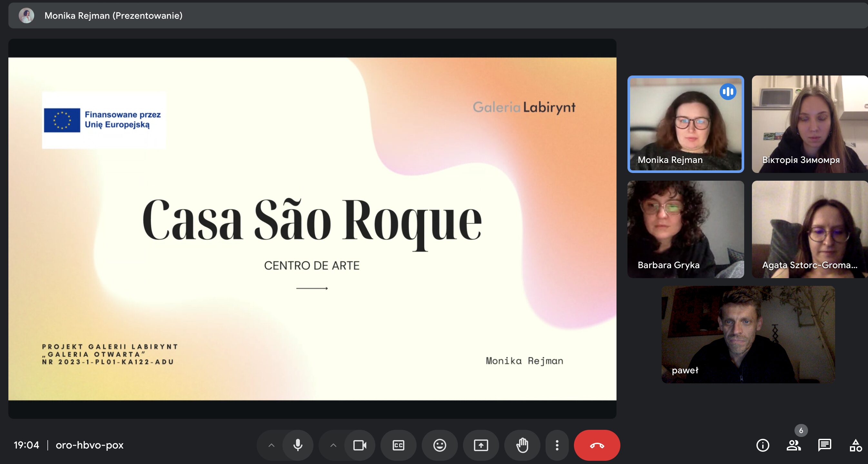Click the EU funding logo on slide
Image resolution: width=868 pixels, height=464 pixels.
coord(104,120)
